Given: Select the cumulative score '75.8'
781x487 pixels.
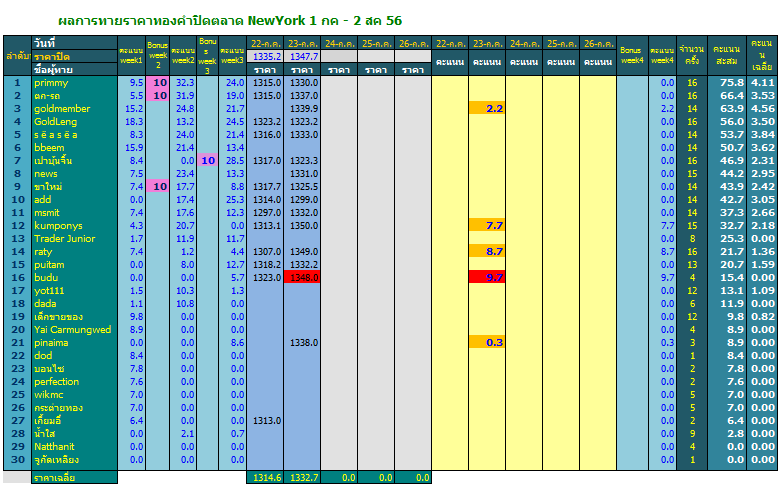Looking at the screenshot, I should click(727, 83).
